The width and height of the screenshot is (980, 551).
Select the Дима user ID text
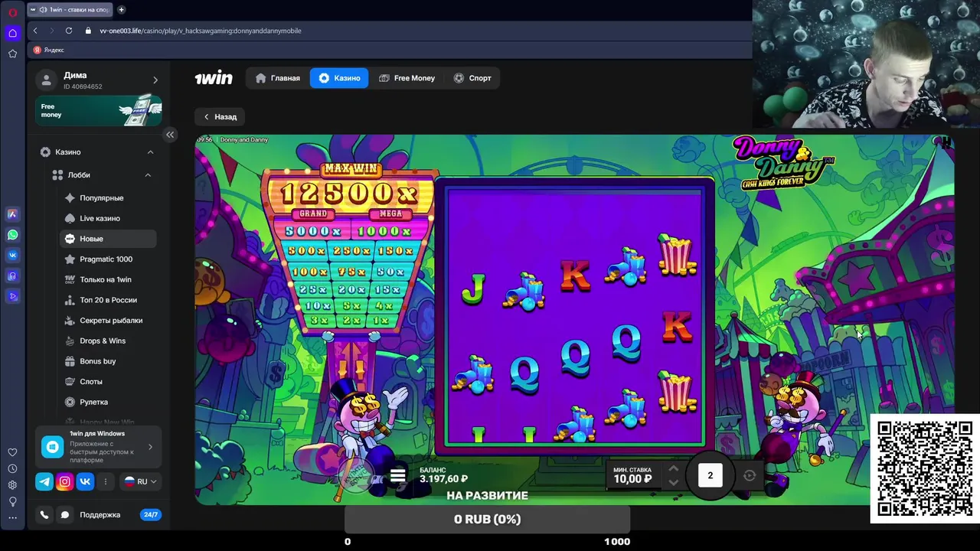(83, 86)
